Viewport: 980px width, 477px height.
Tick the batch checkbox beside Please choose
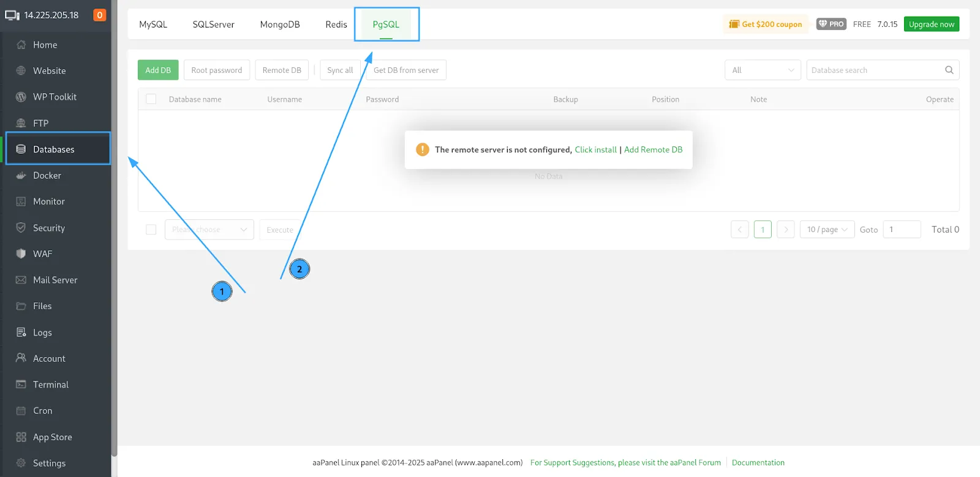point(151,230)
